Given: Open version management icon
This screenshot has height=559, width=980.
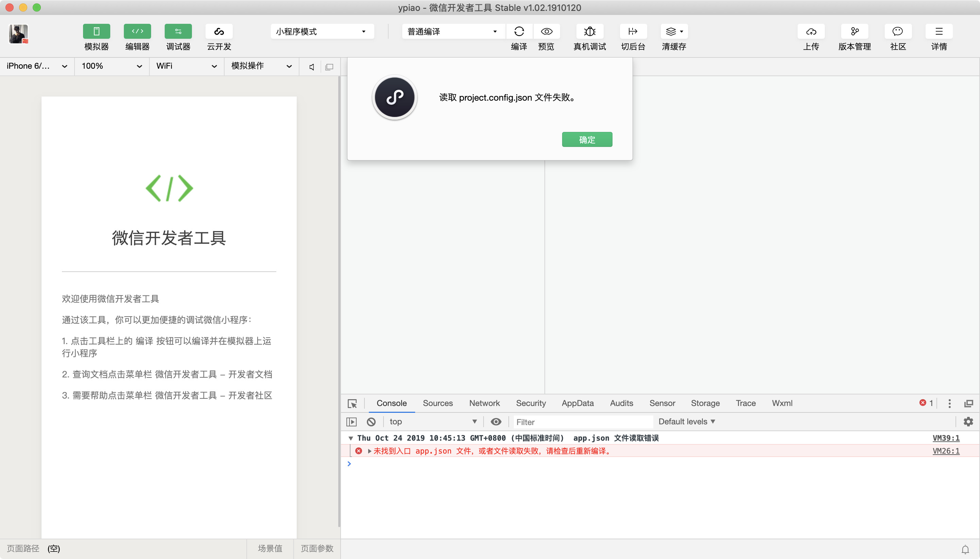Looking at the screenshot, I should tap(854, 32).
